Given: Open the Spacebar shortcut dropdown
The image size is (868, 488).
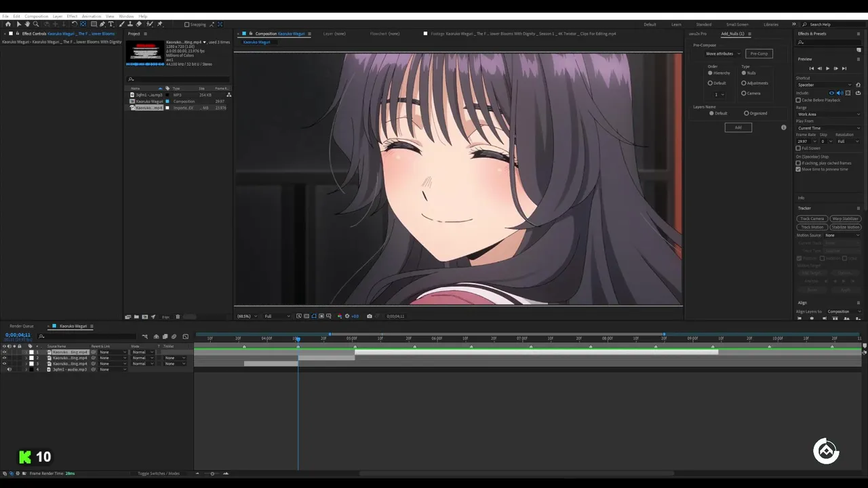Looking at the screenshot, I should [x=825, y=85].
